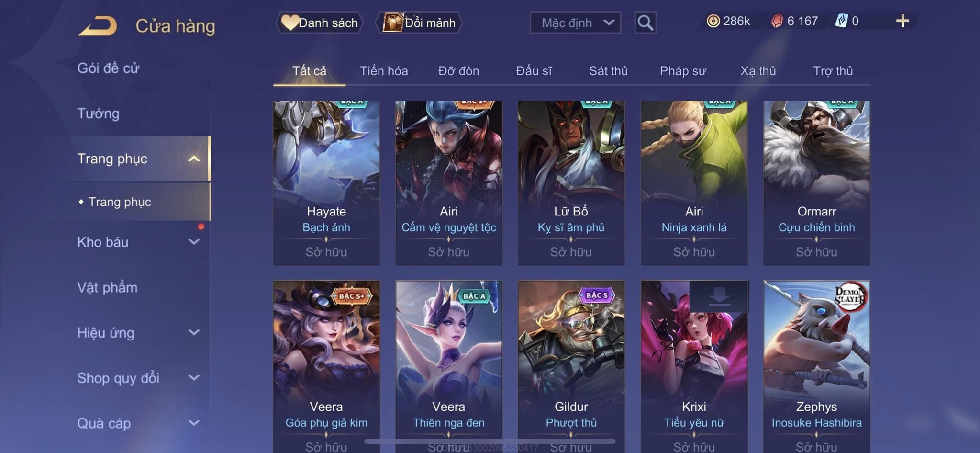Screen dimensions: 980x453
Task: Open the Hayate Bạch ảnh skin card
Action: click(x=326, y=182)
